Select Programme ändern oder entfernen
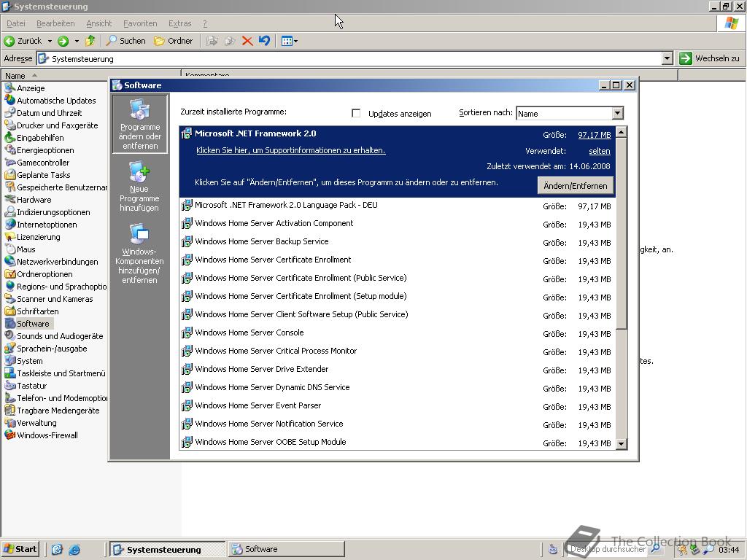747x560 pixels. [139, 124]
